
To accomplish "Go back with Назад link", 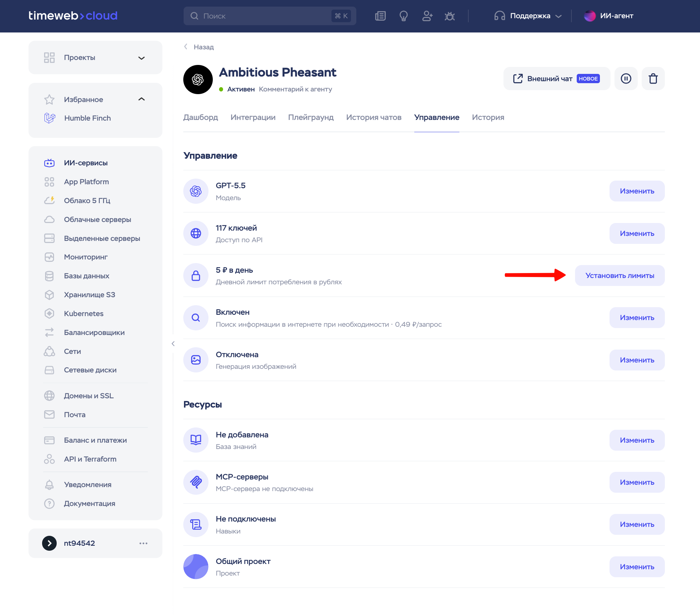I will [199, 47].
